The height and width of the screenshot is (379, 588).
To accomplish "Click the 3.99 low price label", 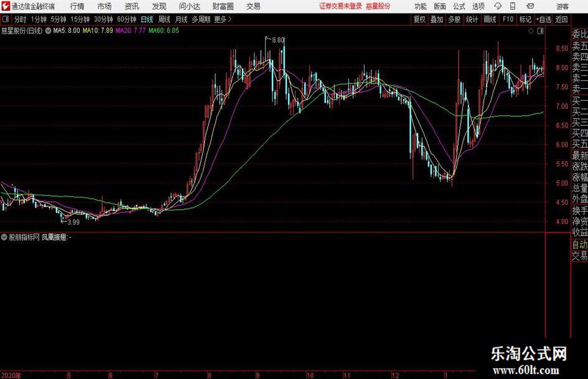I will coord(73,222).
